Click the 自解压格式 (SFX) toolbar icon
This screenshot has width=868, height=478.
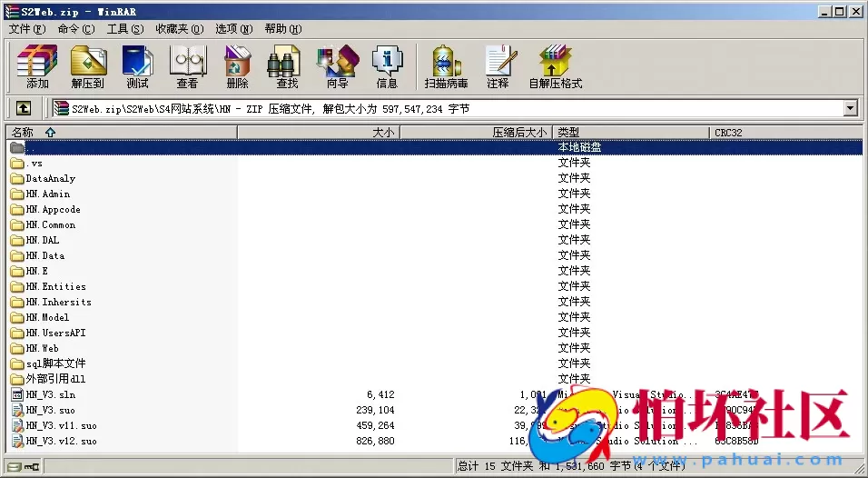click(x=556, y=66)
